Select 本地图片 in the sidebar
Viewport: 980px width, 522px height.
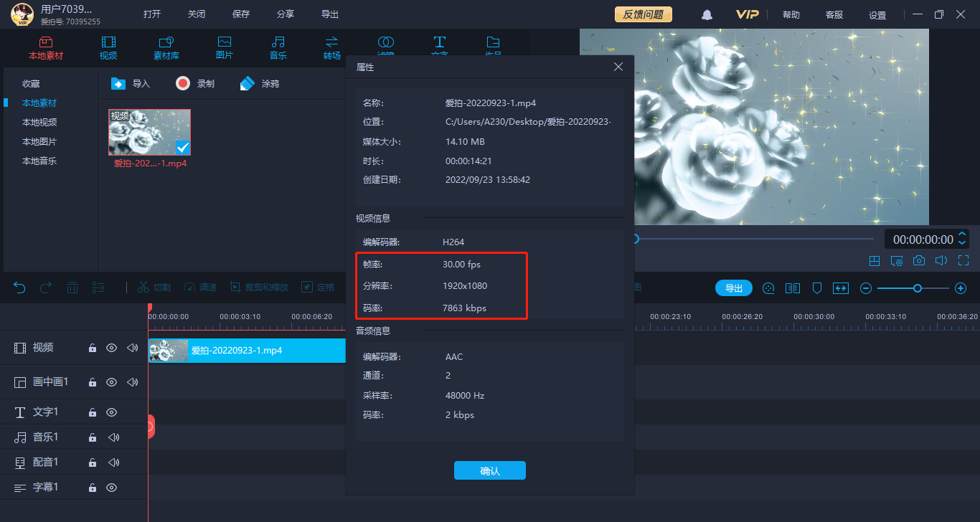pos(39,142)
